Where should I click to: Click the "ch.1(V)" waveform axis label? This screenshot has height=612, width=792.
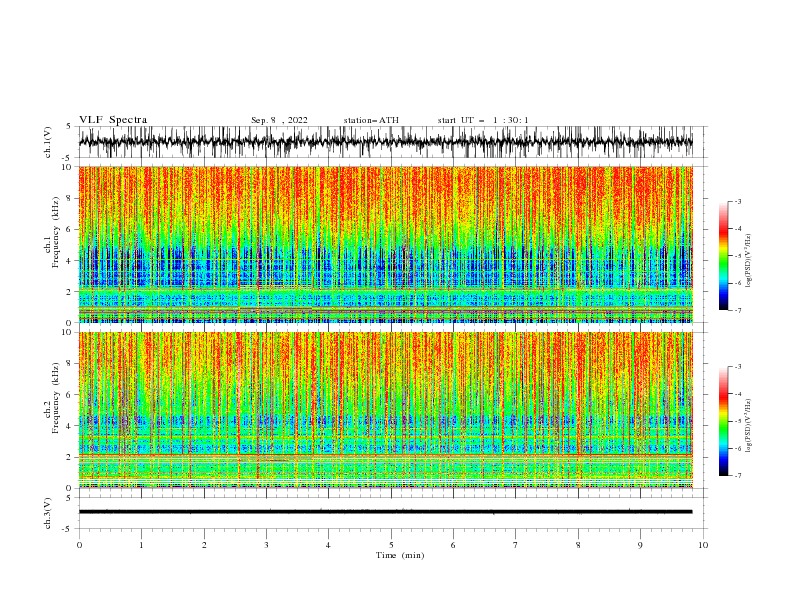click(48, 142)
